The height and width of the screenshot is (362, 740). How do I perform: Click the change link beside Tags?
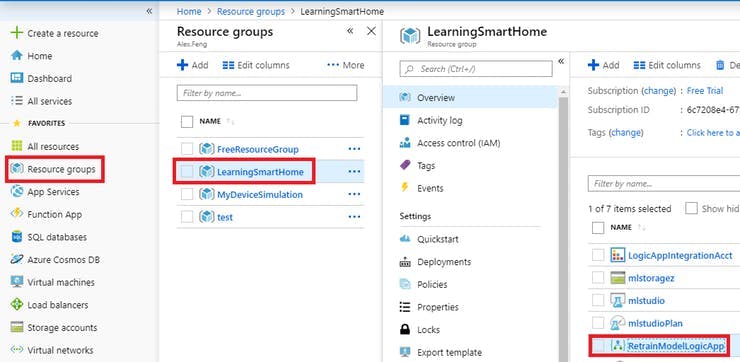(x=627, y=133)
